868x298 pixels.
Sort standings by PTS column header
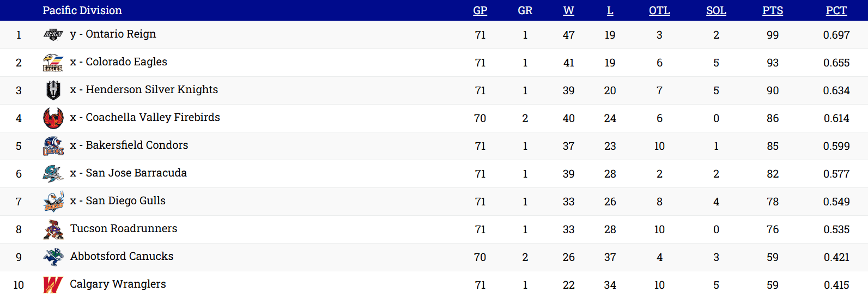click(x=773, y=10)
